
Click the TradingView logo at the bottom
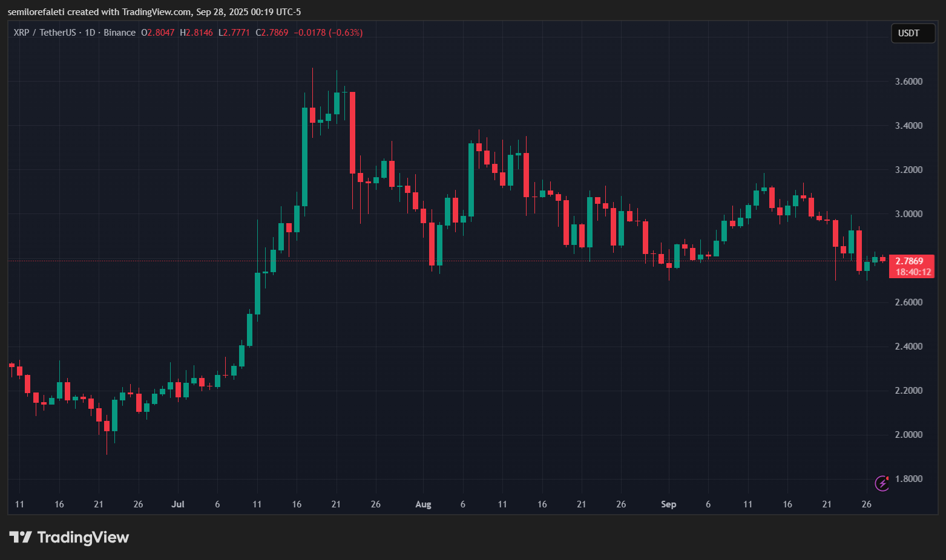[x=69, y=537]
